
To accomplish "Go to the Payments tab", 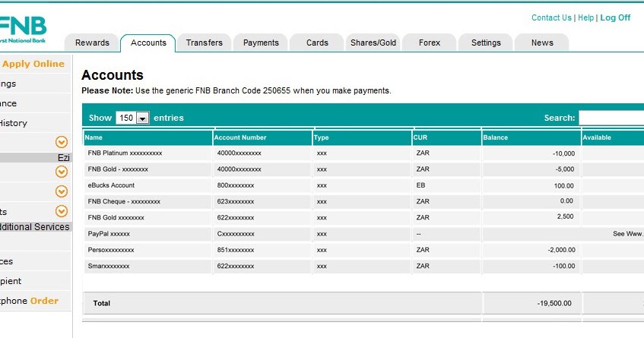I will pos(261,43).
